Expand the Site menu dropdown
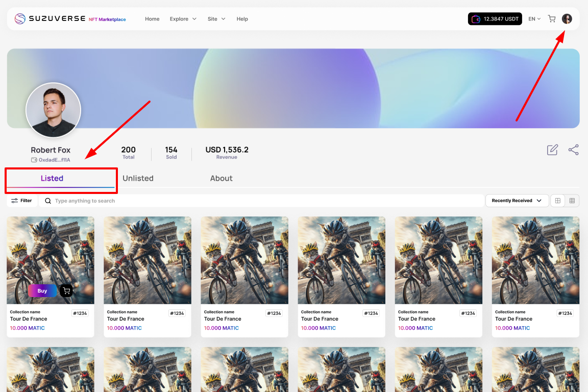This screenshot has width=588, height=392. (216, 19)
